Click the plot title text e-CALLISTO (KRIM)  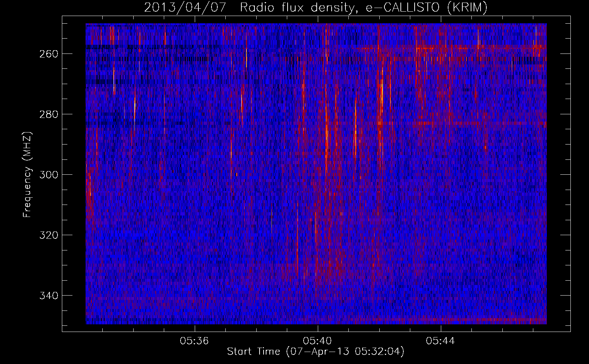(426, 8)
